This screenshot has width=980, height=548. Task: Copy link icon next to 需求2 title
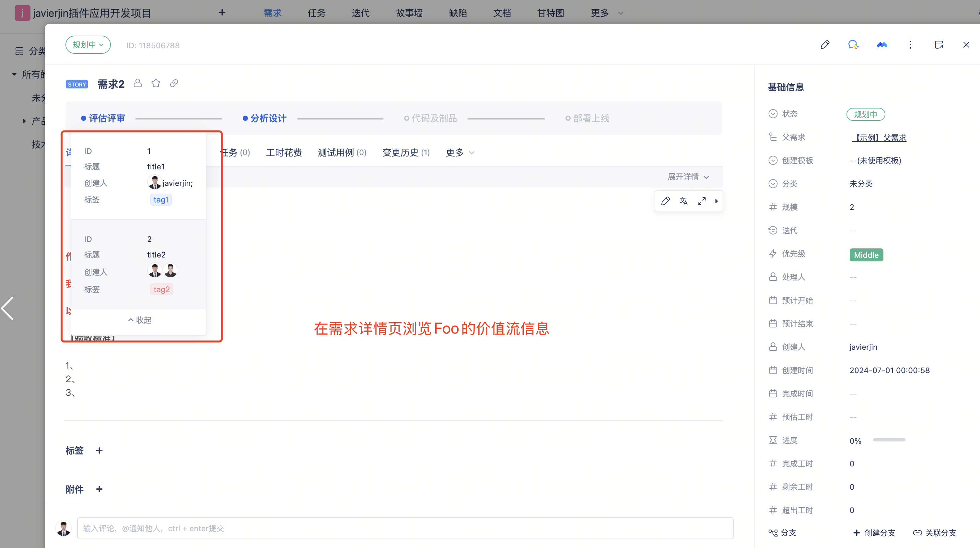click(174, 83)
